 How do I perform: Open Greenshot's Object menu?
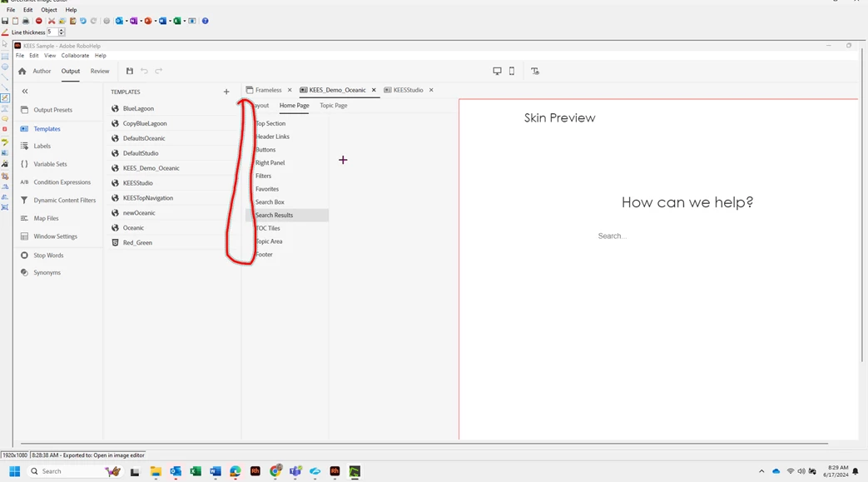(49, 10)
